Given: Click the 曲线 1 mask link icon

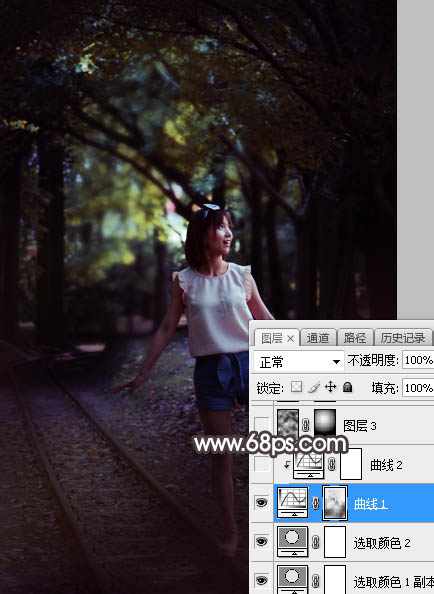Looking at the screenshot, I should 315,503.
